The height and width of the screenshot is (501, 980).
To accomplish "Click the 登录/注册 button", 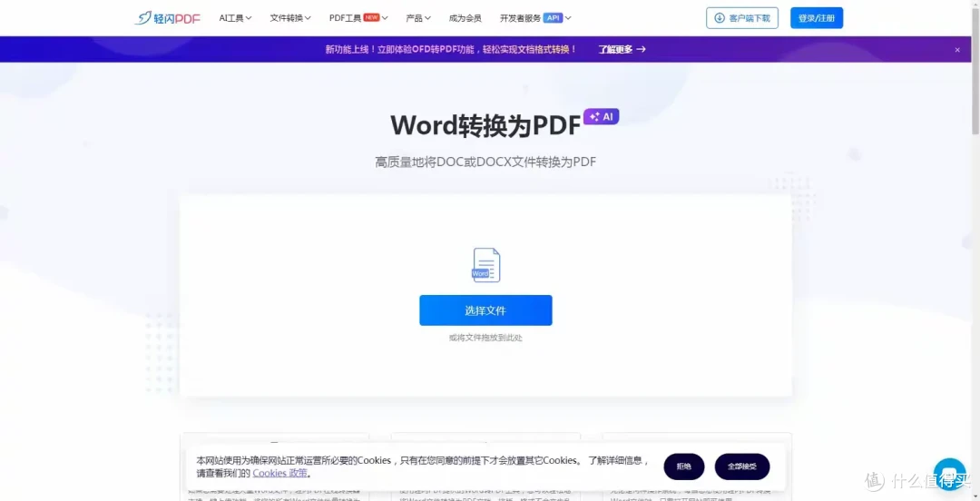I will point(817,18).
